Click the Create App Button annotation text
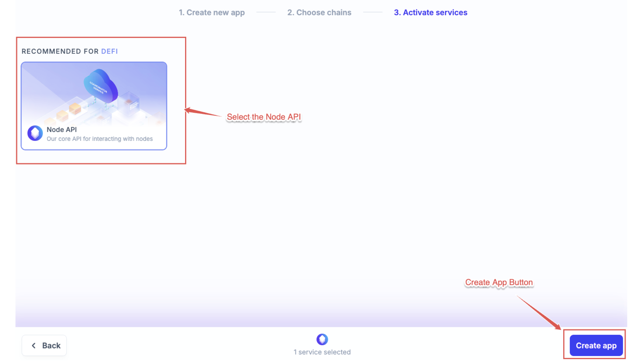Screen dimensions: 632x364 tap(499, 282)
